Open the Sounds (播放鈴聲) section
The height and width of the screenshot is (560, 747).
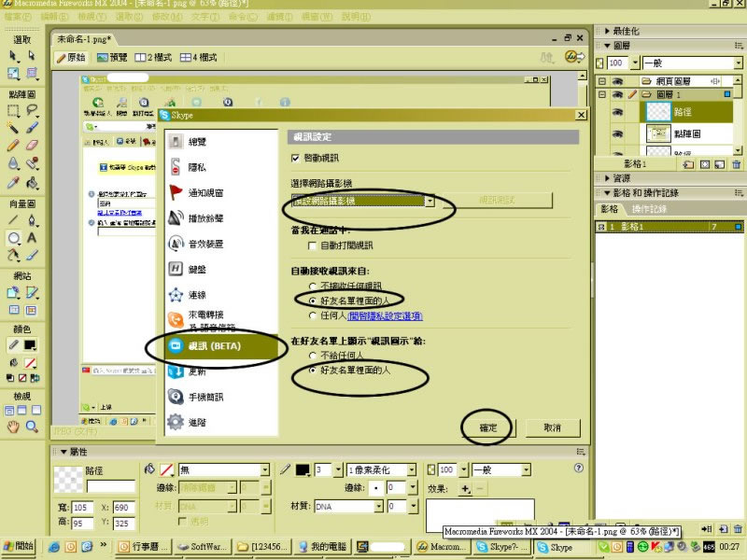pos(220,218)
